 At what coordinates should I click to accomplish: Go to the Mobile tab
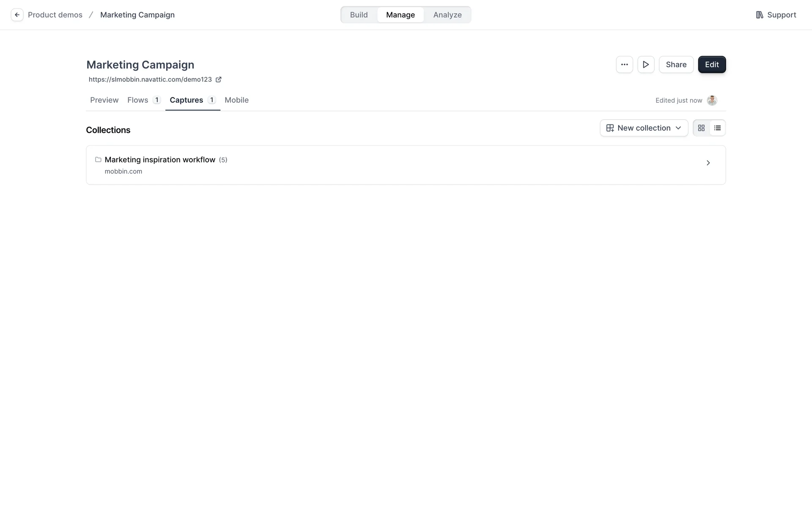pos(236,100)
